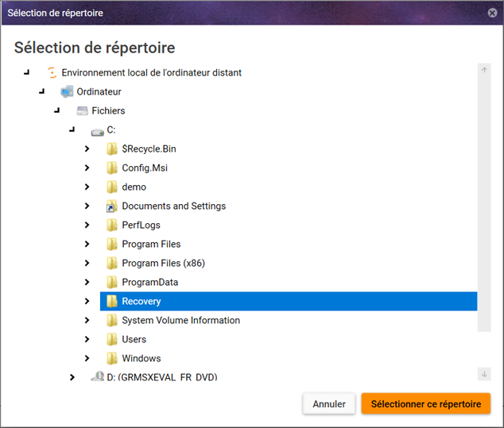Click the Program Files folder icon
This screenshot has height=428, width=504.
click(112, 244)
